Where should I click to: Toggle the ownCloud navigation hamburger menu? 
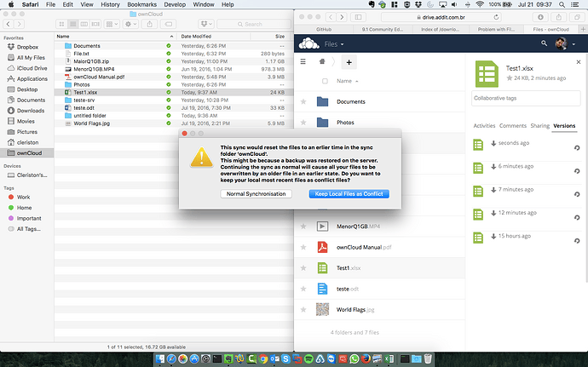coord(303,62)
